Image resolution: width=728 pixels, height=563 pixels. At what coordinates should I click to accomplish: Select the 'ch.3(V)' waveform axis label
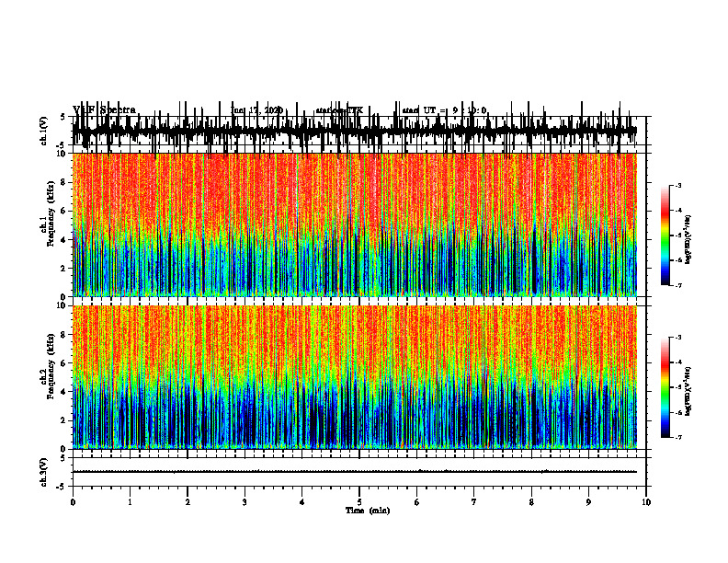44,472
